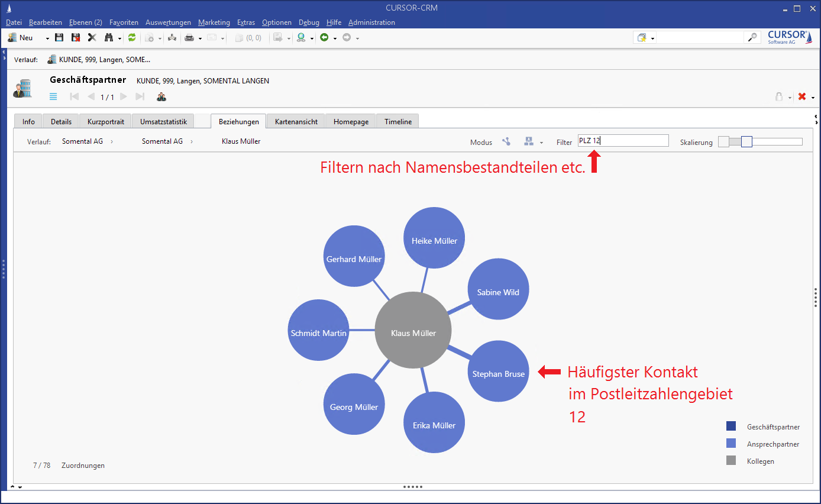821x504 pixels.
Task: Click the magnifier quick search icon
Action: coord(752,37)
